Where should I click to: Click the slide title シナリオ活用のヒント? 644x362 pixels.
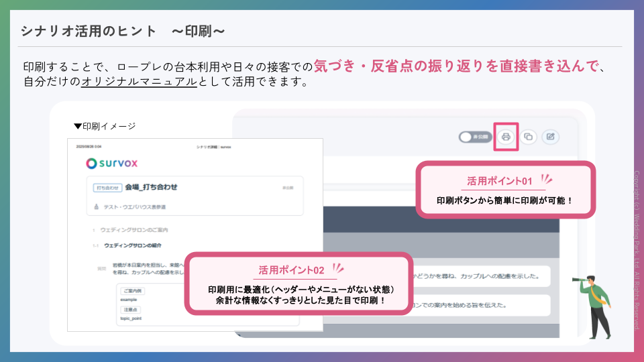click(x=87, y=31)
